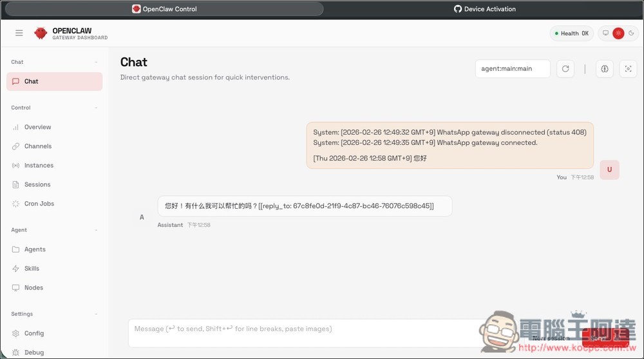Click the Direct gateway chat session subtitle
Image resolution: width=644 pixels, height=359 pixels.
[205, 77]
